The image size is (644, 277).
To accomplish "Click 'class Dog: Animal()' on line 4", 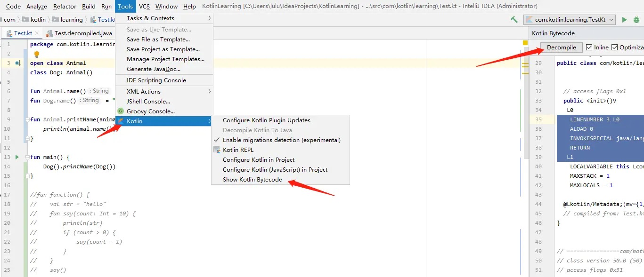I will (61, 72).
